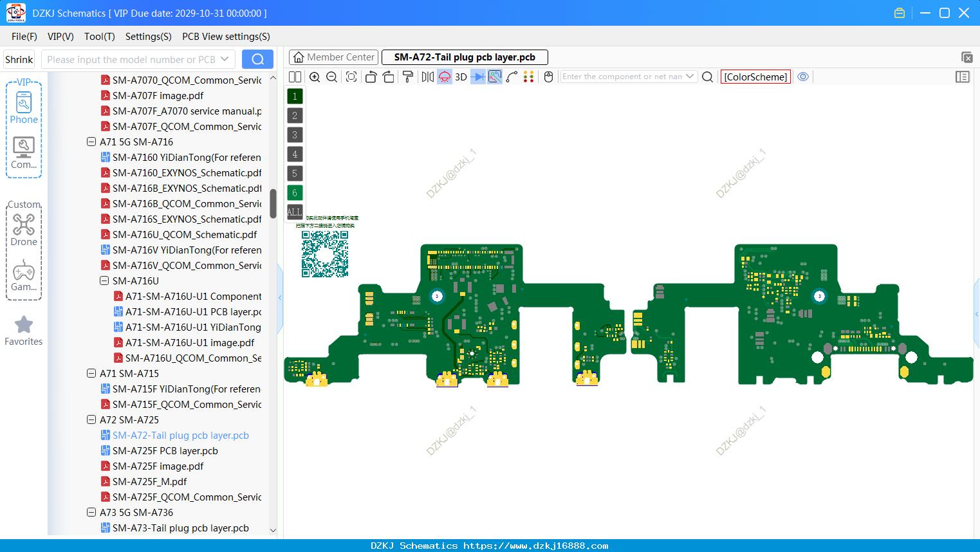
Task: Collapse left panel via splitter arrow
Action: [280, 297]
